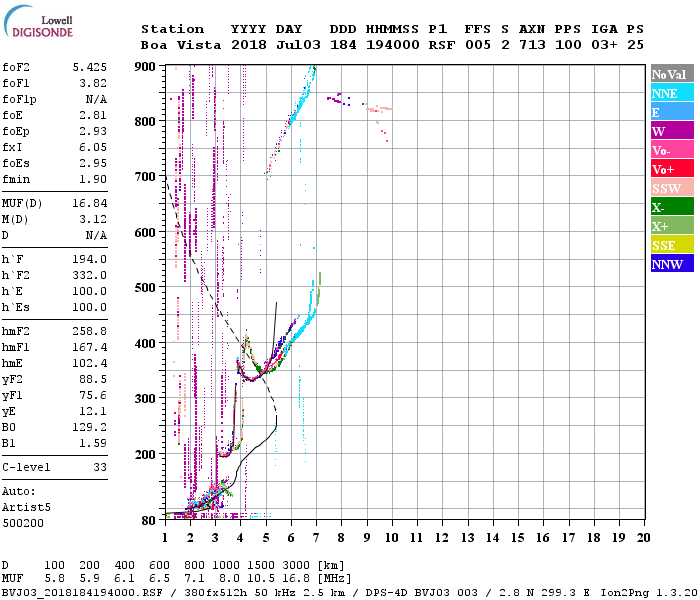Click the h`F value 194.0
Image resolution: width=700 pixels, height=600 pixels.
90,259
